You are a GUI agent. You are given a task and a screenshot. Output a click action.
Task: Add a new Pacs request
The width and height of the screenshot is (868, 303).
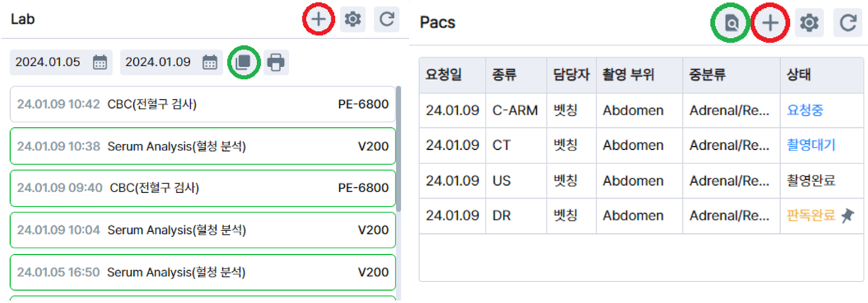click(x=771, y=23)
